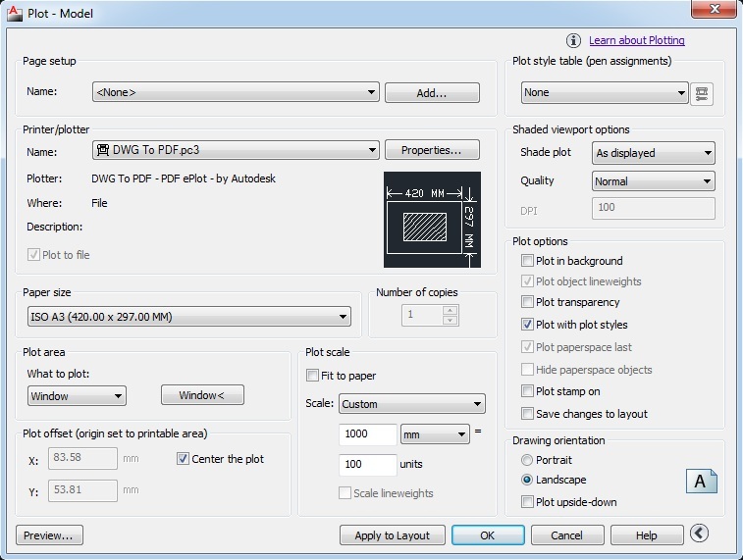Open Scale dropdown showing Custom
Screen dimensions: 743x560
pyautogui.click(x=412, y=404)
